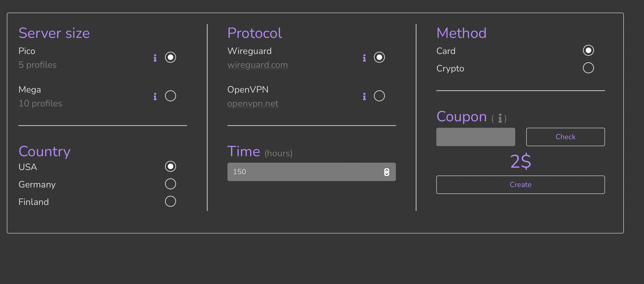Click the coupon code input field
644x284 pixels.
(476, 137)
